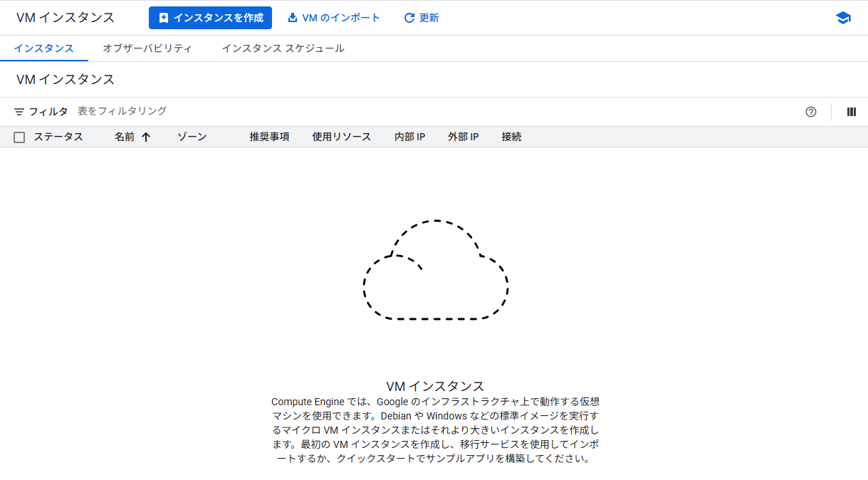Open the column display options icon
Screen dimensions: 868x480
point(851,112)
